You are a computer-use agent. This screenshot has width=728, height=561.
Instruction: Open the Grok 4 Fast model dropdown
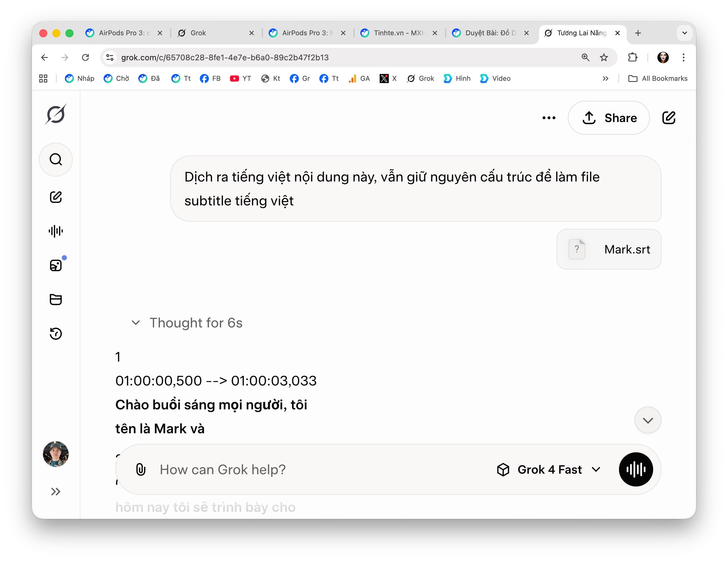coord(549,469)
